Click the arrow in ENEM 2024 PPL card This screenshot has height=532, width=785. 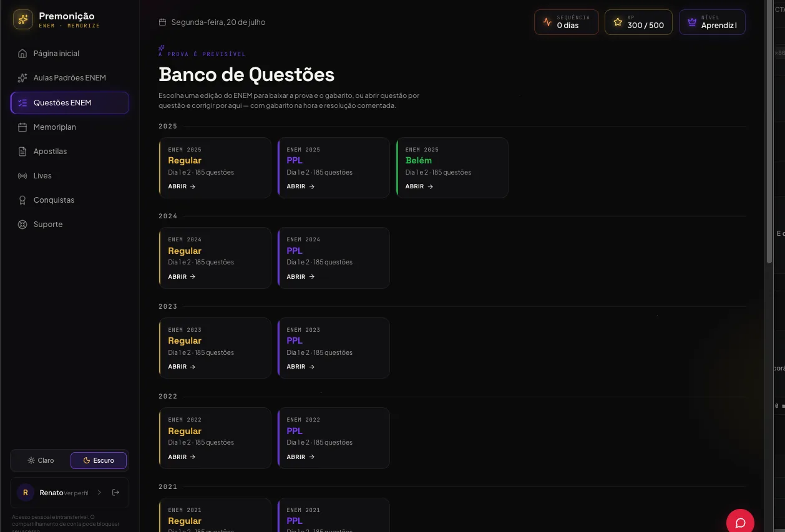click(311, 277)
